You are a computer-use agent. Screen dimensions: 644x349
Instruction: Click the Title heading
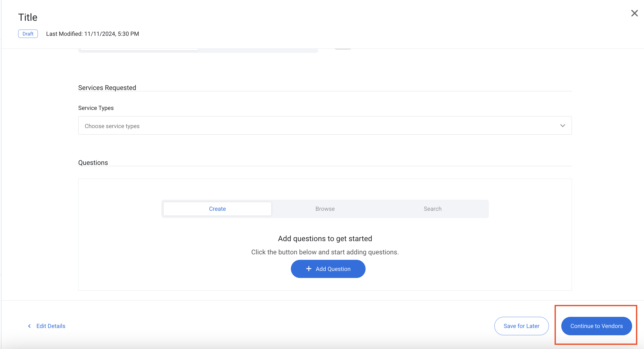point(28,17)
